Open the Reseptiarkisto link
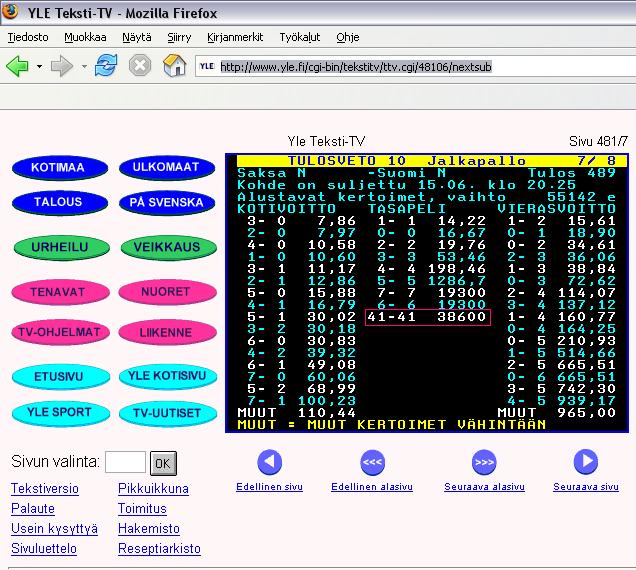This screenshot has width=636, height=570. (159, 548)
